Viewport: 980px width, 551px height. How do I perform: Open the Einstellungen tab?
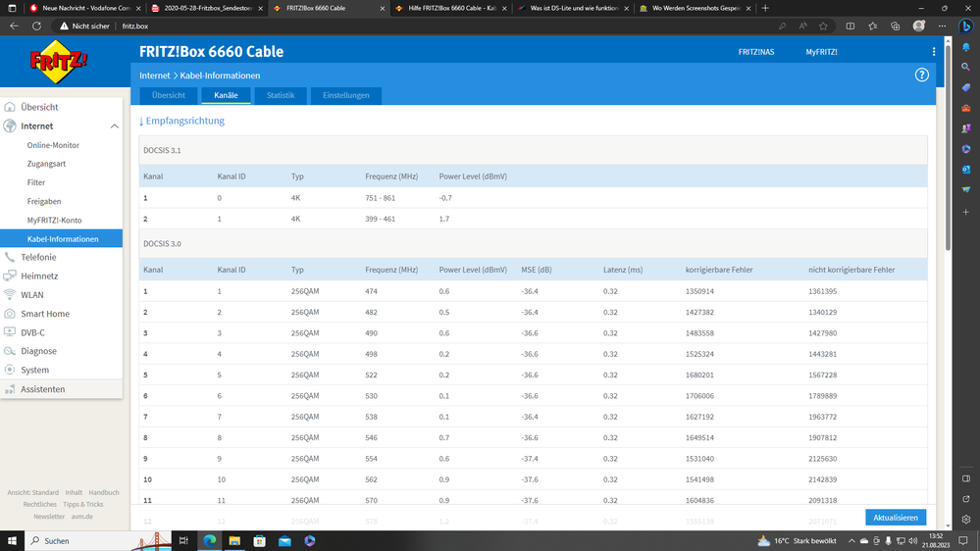coord(345,95)
